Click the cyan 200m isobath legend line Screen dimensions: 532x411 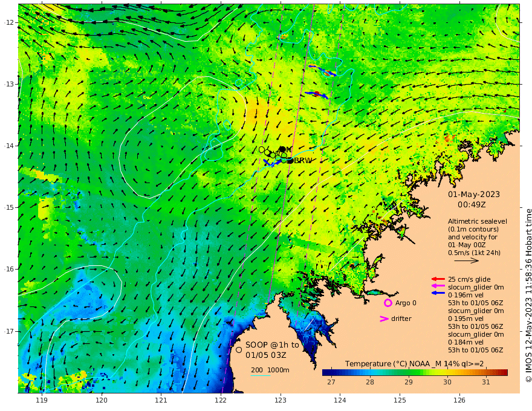pyautogui.click(x=261, y=375)
